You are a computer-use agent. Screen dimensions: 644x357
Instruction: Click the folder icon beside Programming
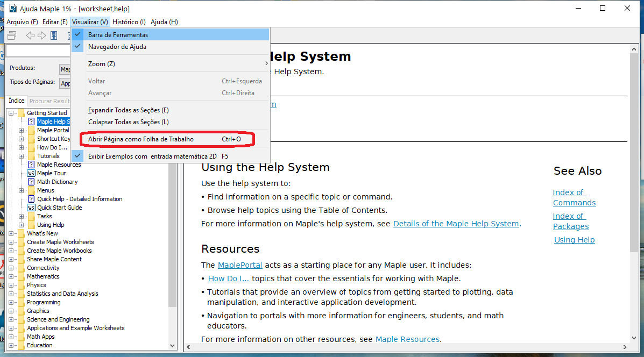pos(22,302)
